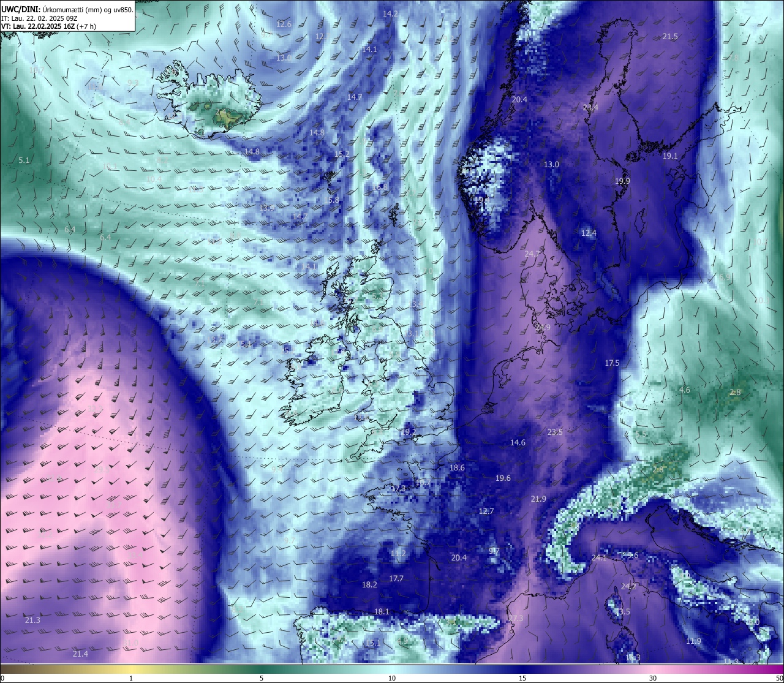Select the 4.6 value over Poland

(685, 390)
